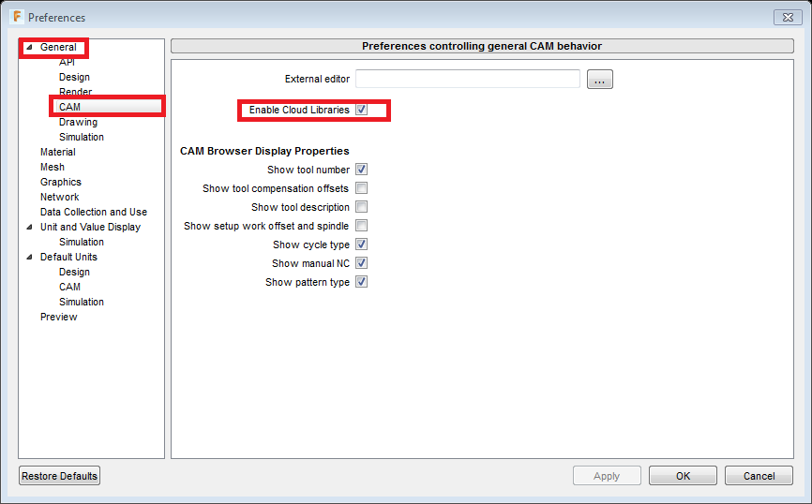812x504 pixels.
Task: Open Drawing preferences in tree
Action: click(78, 122)
